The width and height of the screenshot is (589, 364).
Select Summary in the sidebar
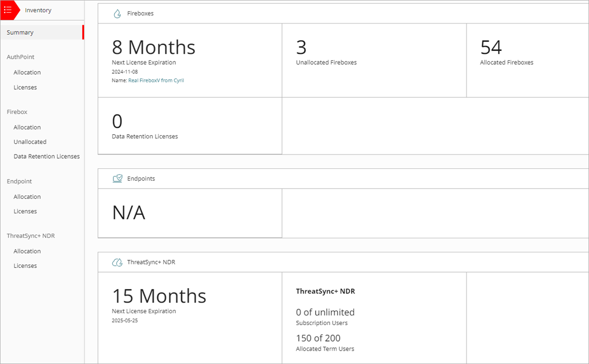(x=20, y=32)
